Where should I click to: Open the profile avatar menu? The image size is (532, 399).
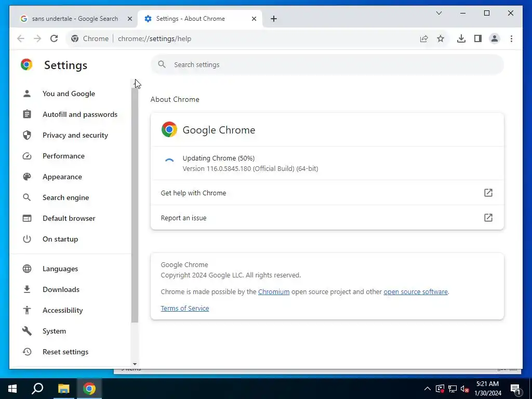pyautogui.click(x=495, y=38)
